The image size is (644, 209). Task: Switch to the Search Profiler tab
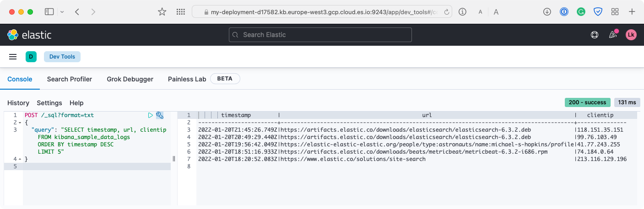click(x=70, y=79)
